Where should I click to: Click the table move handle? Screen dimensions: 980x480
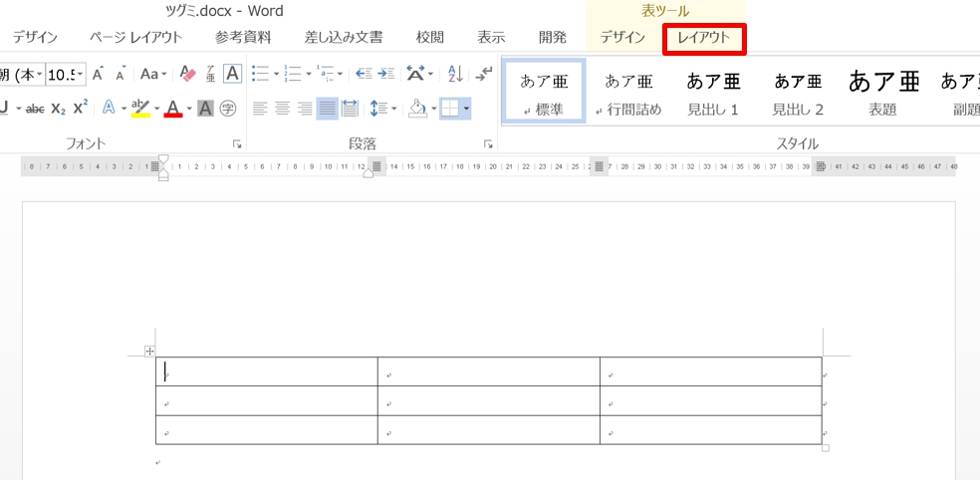point(150,351)
